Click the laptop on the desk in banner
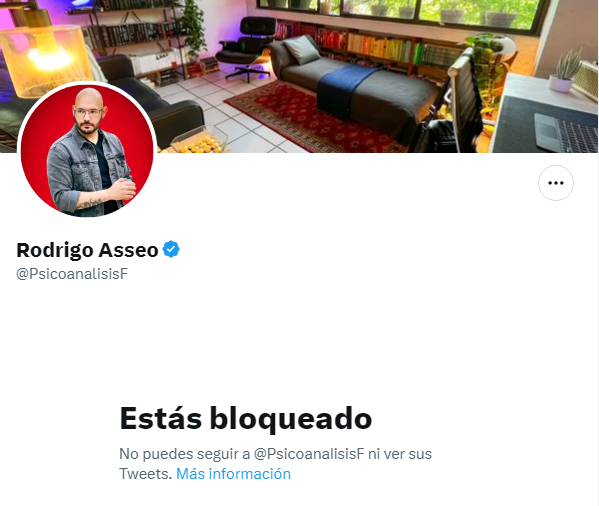 (567, 132)
